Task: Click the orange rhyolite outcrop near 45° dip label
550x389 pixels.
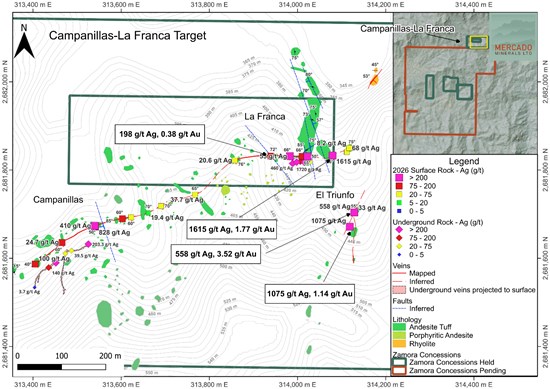Action: click(x=374, y=81)
